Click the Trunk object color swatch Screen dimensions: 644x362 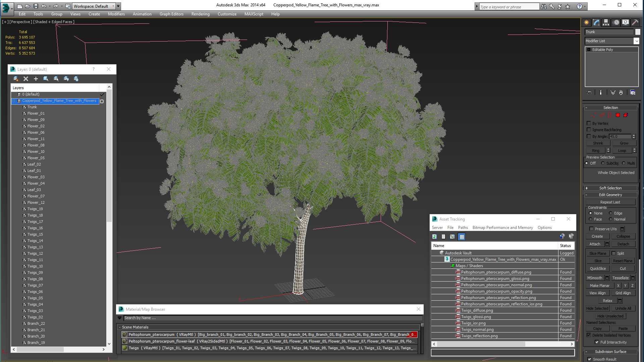(x=638, y=32)
